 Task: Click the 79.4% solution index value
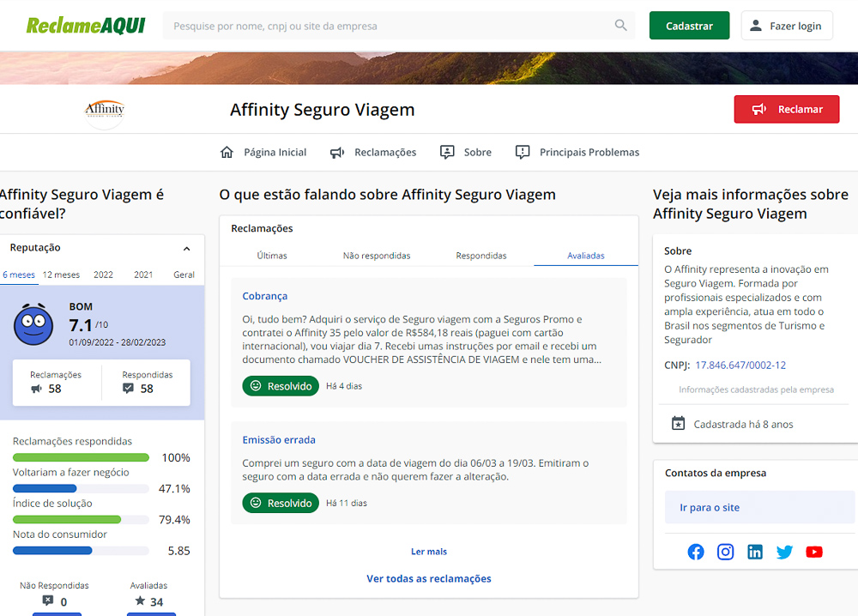point(174,520)
